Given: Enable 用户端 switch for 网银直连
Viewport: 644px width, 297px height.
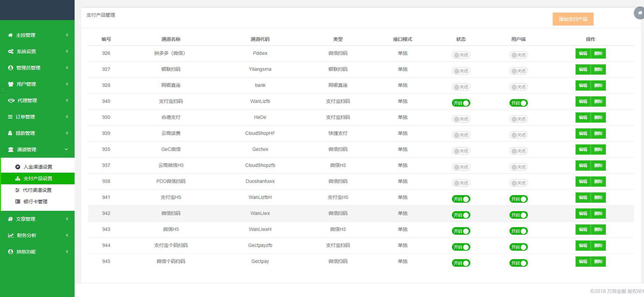Looking at the screenshot, I should coord(519,87).
